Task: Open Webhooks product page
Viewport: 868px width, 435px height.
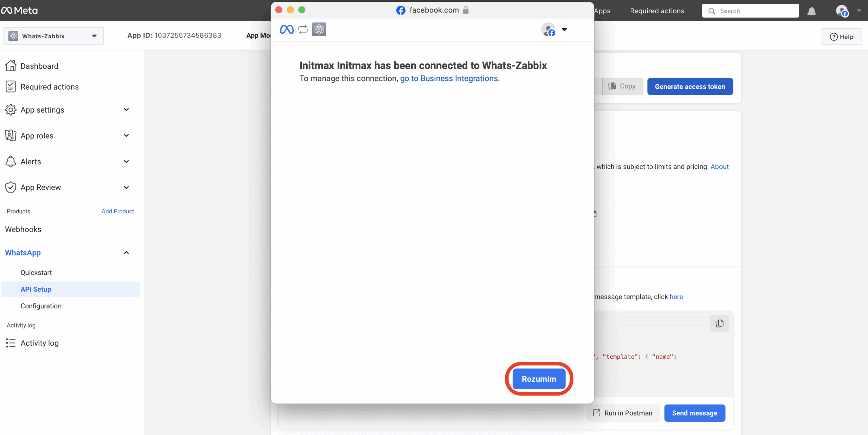Action: [x=23, y=229]
